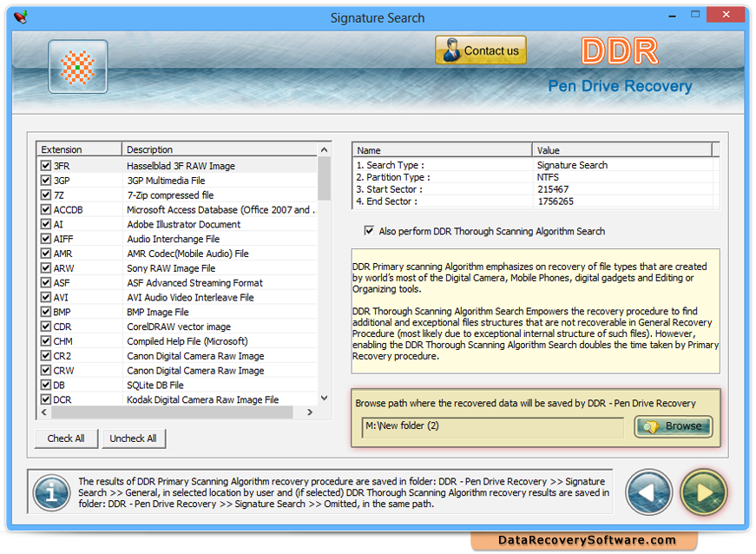This screenshot has height=554, width=756.
Task: Click the save path input field
Action: (493, 426)
